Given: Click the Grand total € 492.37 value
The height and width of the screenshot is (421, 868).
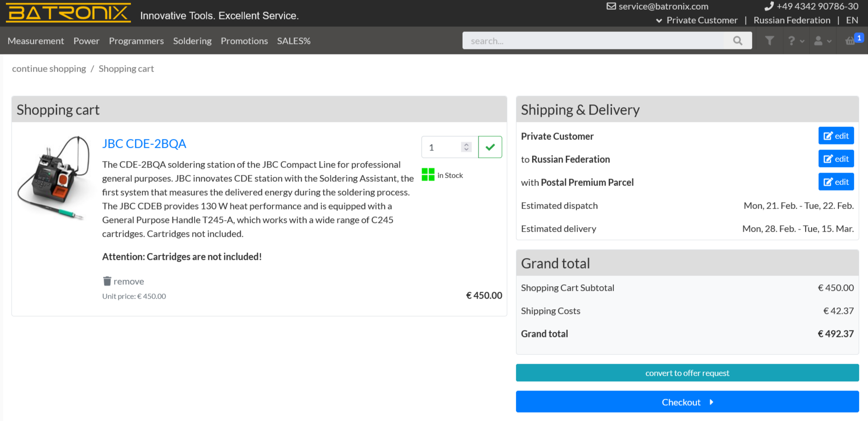Looking at the screenshot, I should [836, 334].
